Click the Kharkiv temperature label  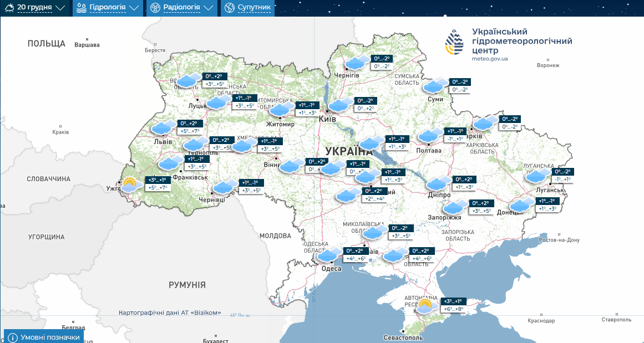pyautogui.click(x=509, y=122)
